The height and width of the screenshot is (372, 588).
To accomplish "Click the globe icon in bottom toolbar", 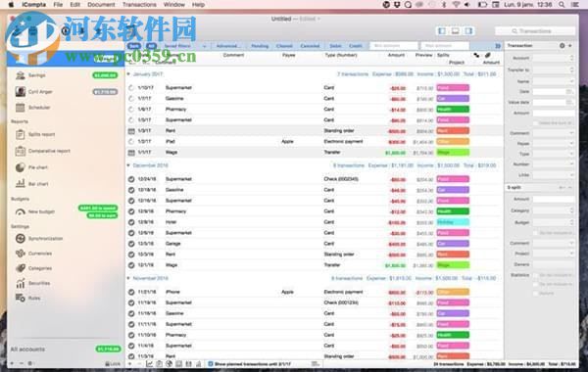I will click(170, 364).
